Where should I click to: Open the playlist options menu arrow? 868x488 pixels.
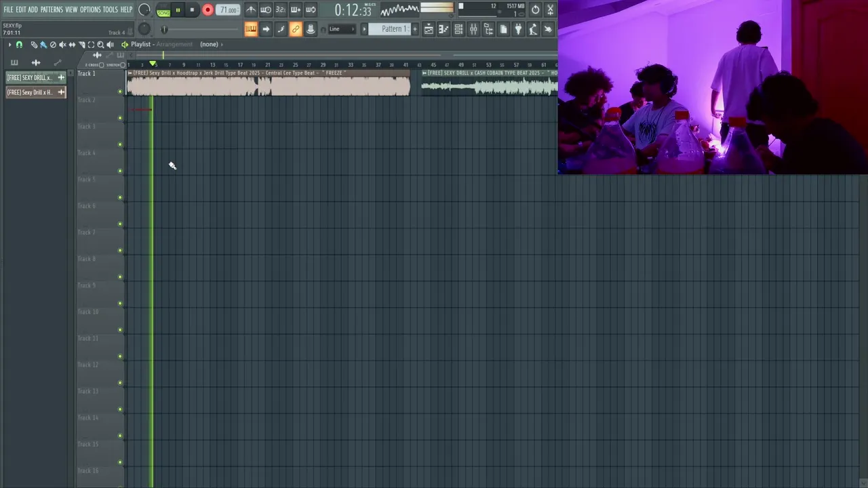click(x=9, y=45)
